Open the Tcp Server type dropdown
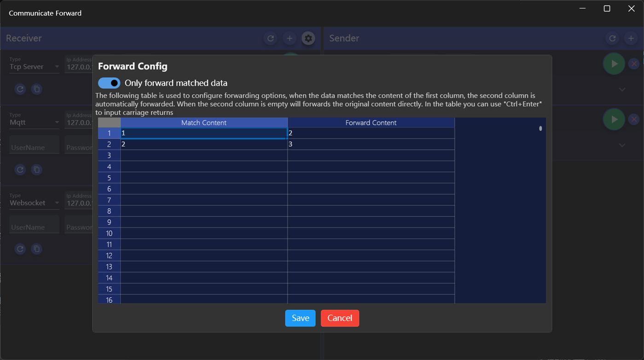The width and height of the screenshot is (644, 360). pyautogui.click(x=35, y=67)
